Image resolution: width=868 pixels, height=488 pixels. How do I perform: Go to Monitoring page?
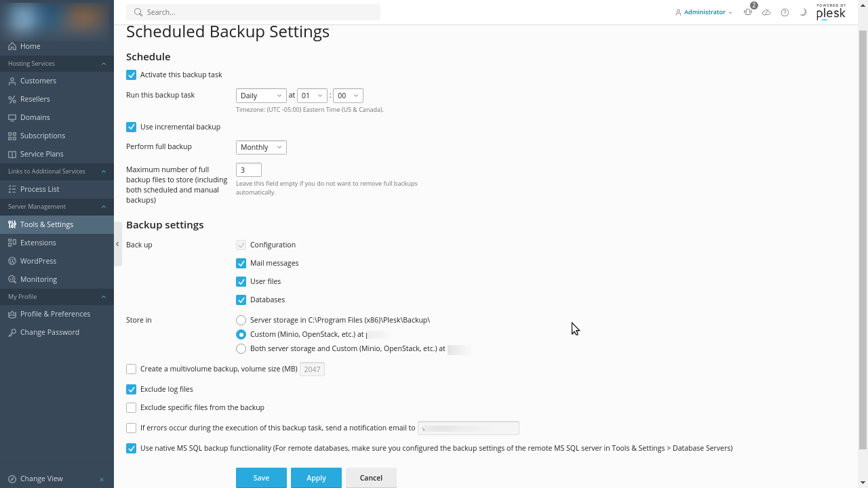(57, 279)
